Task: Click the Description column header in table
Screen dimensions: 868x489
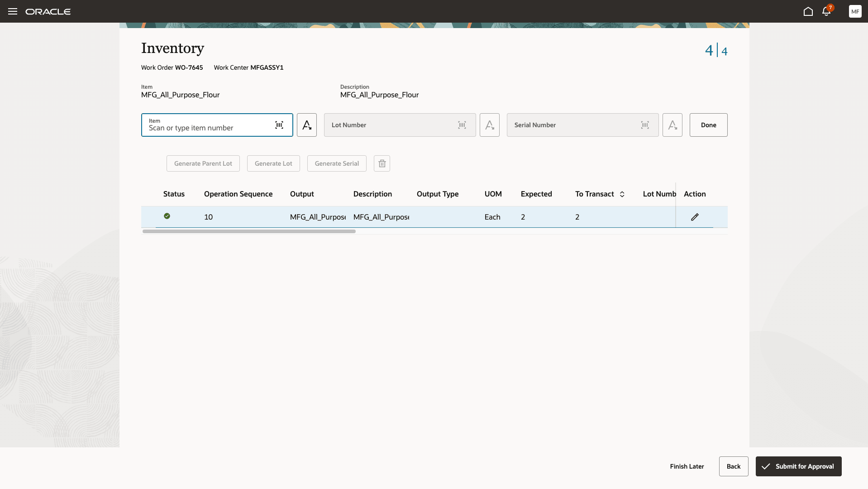Action: (x=372, y=194)
